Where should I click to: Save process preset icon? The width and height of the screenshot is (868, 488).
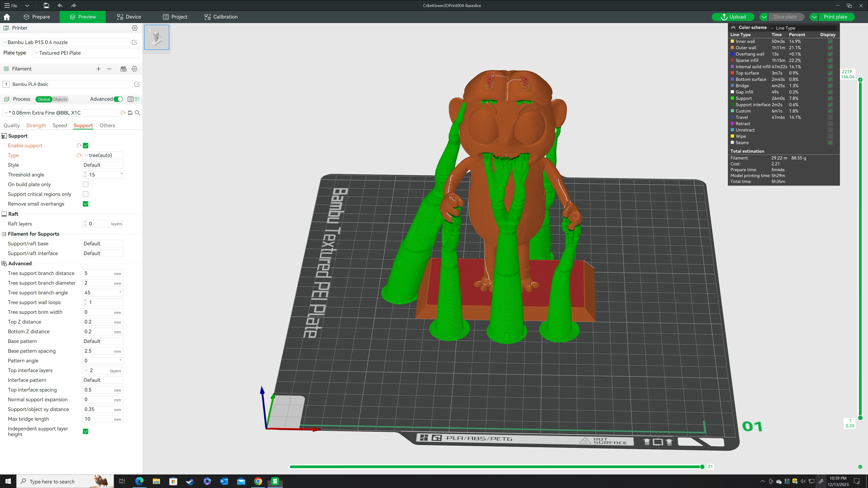[130, 113]
